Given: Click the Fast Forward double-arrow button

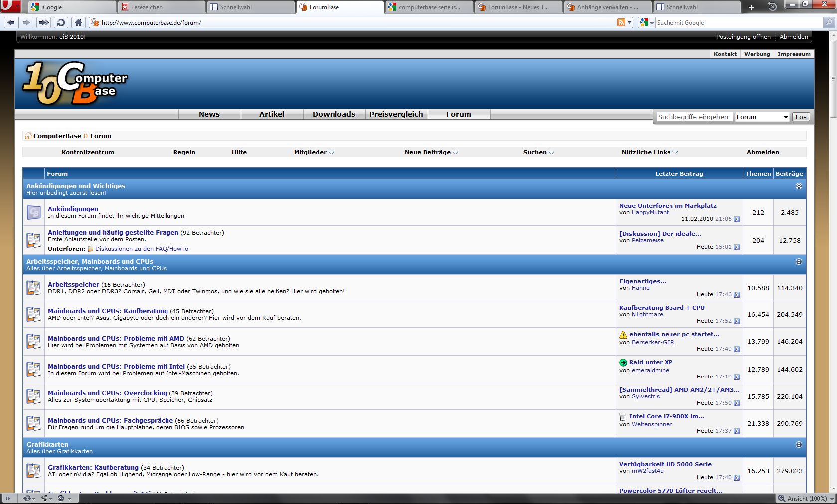Looking at the screenshot, I should (x=44, y=22).
